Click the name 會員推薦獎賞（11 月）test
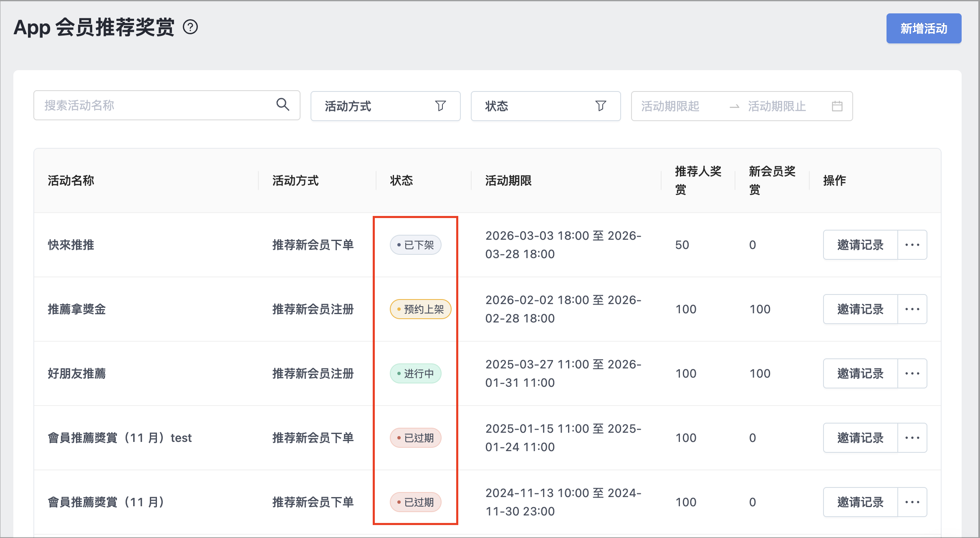This screenshot has height=538, width=980. pos(120,438)
